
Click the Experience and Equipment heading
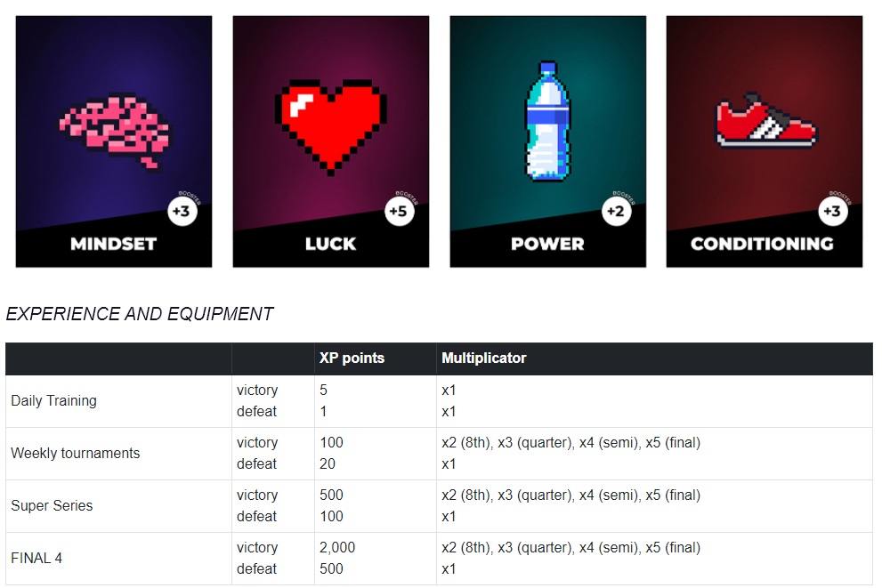140,314
